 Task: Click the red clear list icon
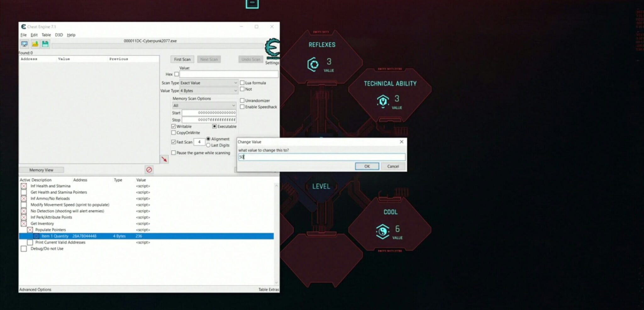click(149, 170)
